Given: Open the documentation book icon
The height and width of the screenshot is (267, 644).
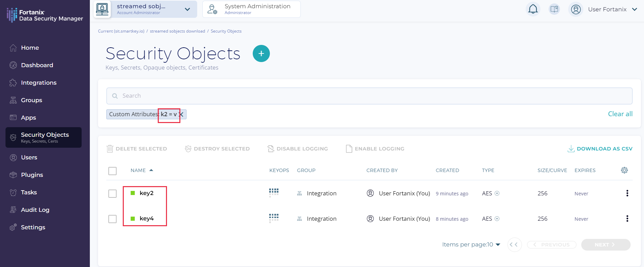Looking at the screenshot, I should (x=554, y=9).
